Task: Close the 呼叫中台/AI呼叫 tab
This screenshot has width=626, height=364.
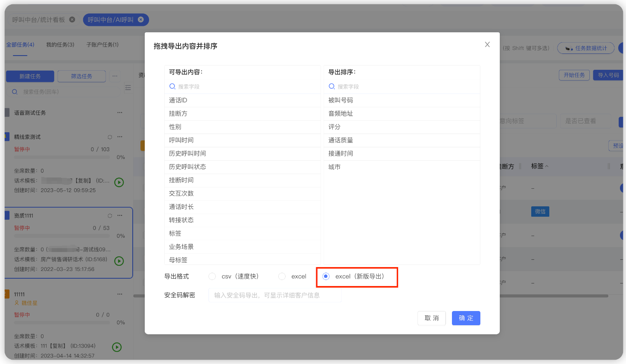Action: [x=141, y=20]
